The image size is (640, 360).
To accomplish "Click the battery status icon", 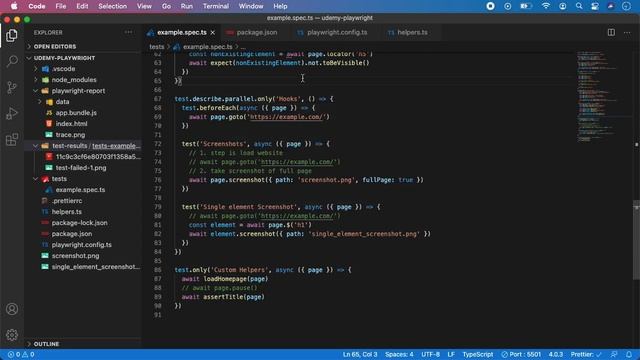I will (x=526, y=6).
